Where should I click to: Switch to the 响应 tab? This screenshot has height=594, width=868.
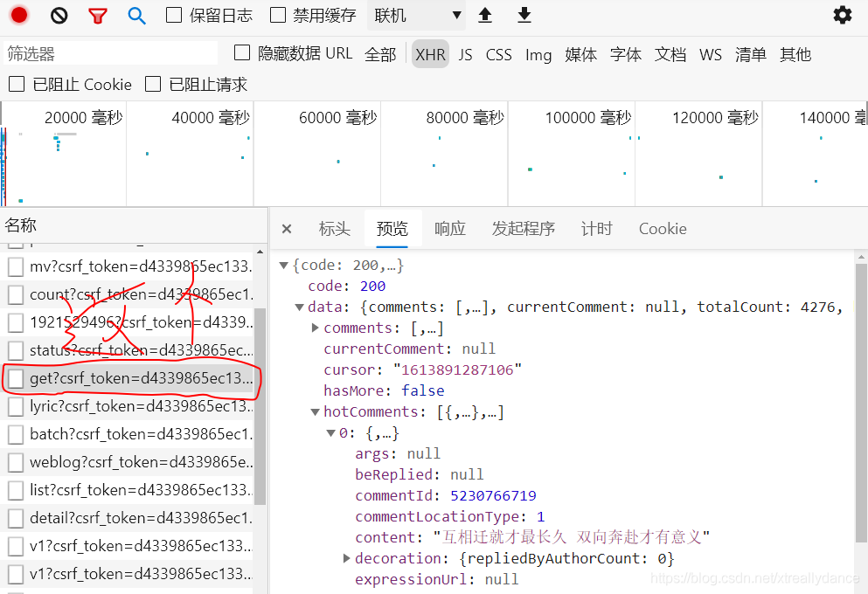[x=449, y=228]
